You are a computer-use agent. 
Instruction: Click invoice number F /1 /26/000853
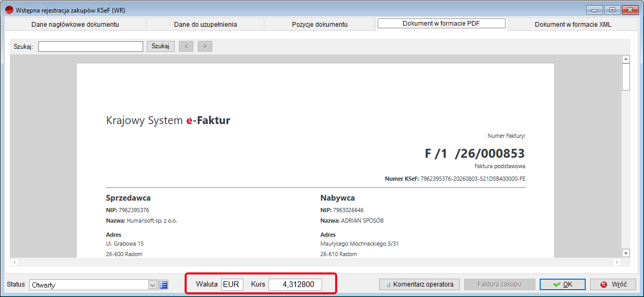(475, 153)
